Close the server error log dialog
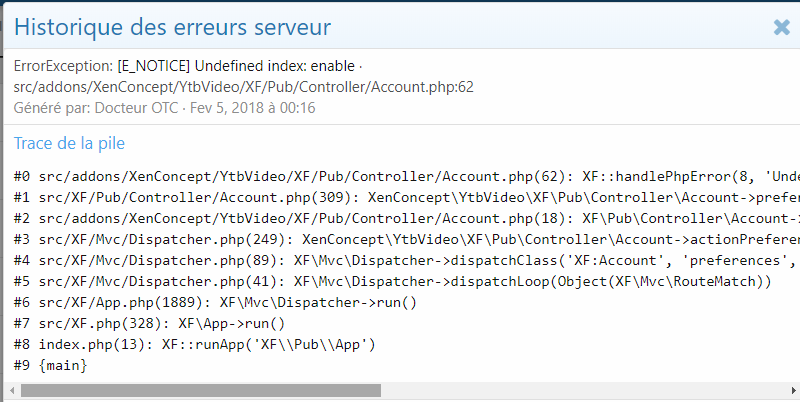The image size is (800, 402). [x=781, y=28]
